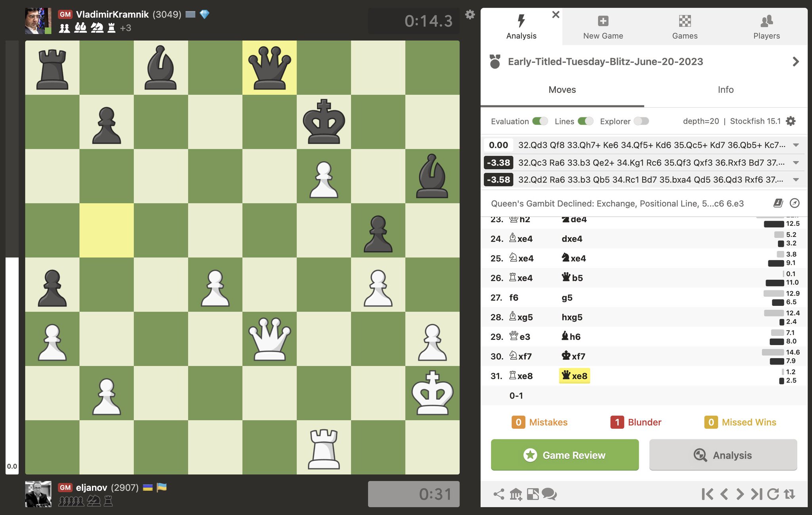The height and width of the screenshot is (515, 812).
Task: Click the Game Review button
Action: click(564, 455)
